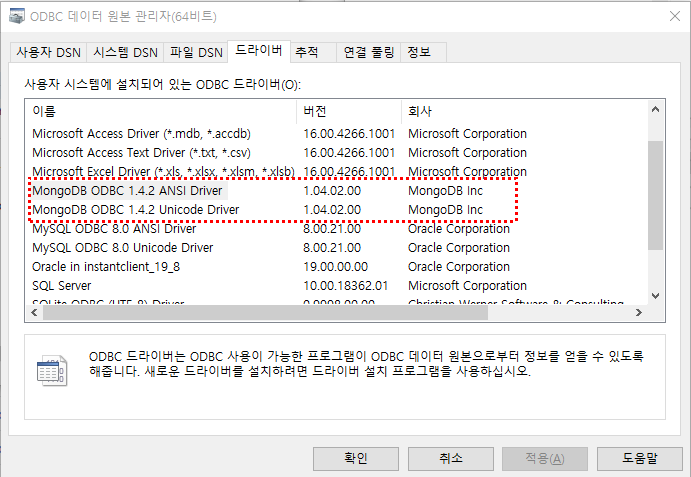This screenshot has height=477, width=691.
Task: Open the 시스템 DSN tab
Action: coord(125,52)
